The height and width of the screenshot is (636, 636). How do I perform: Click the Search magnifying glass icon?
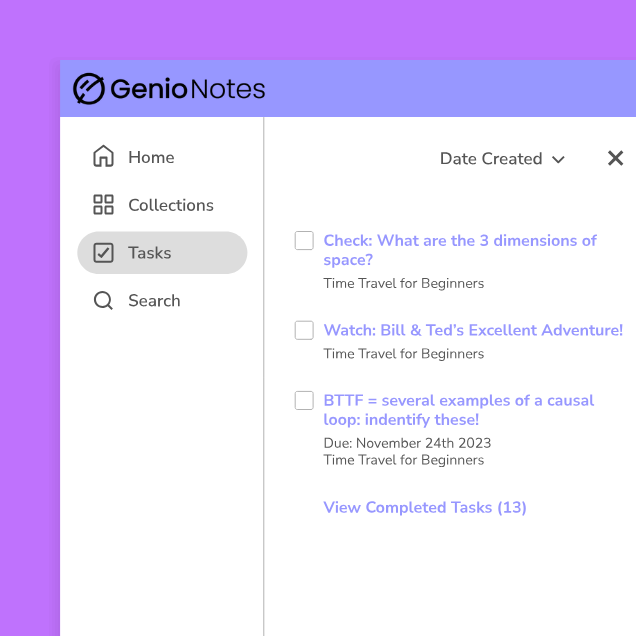(x=103, y=301)
